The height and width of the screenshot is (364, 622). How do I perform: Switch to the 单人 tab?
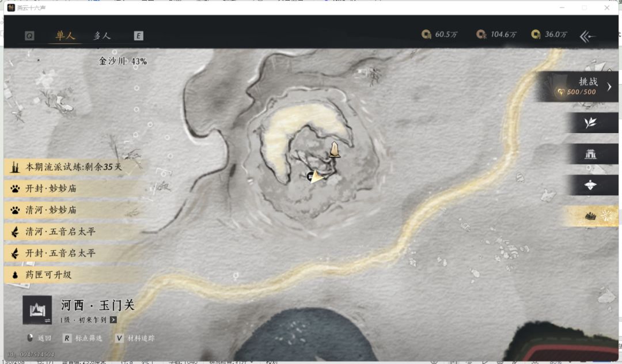pos(66,36)
